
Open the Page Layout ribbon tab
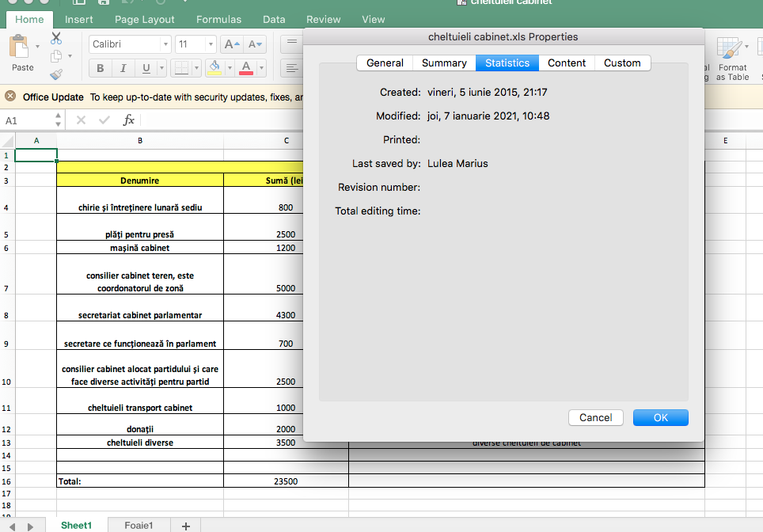(x=145, y=20)
